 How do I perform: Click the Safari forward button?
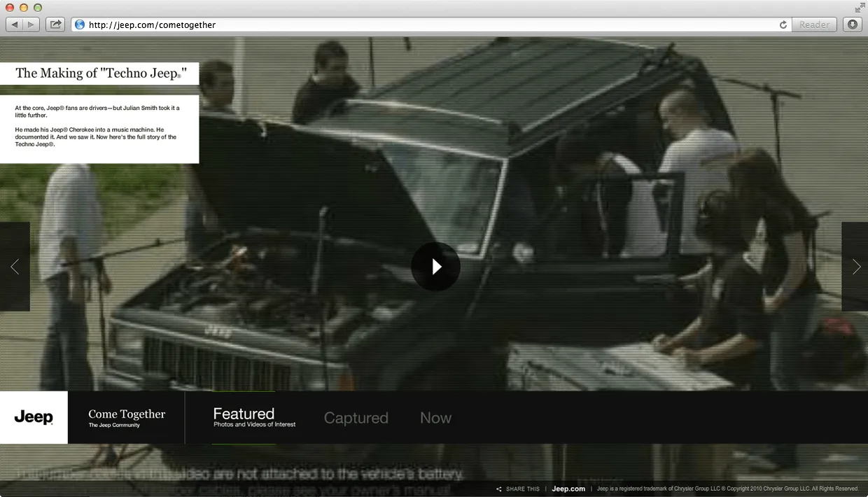[x=31, y=24]
